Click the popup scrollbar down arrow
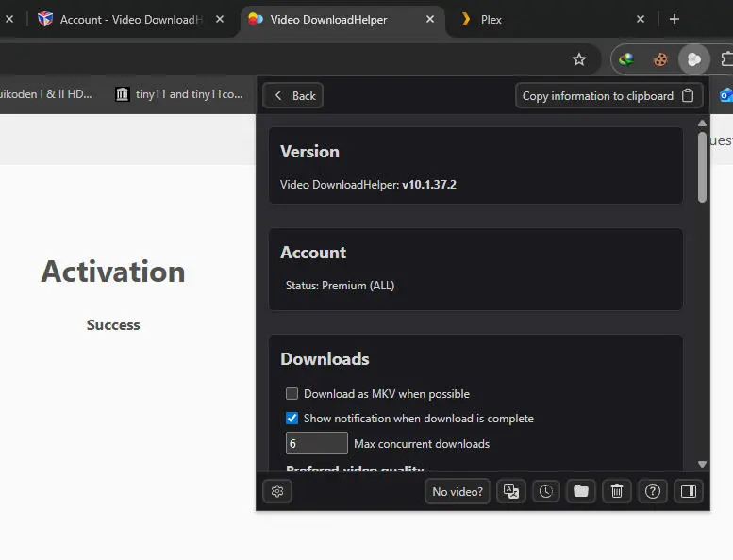The width and height of the screenshot is (733, 560). tap(702, 464)
